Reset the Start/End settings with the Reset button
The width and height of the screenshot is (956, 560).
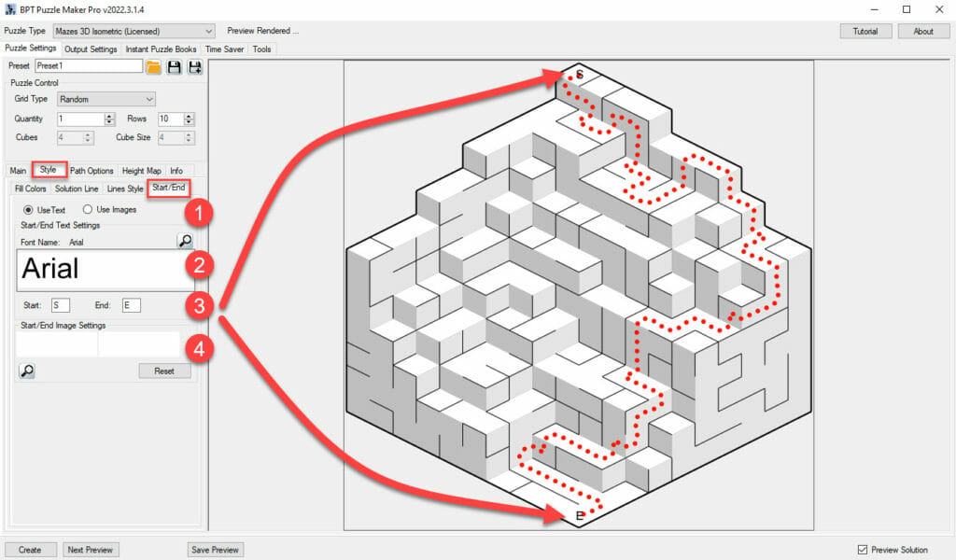point(164,371)
